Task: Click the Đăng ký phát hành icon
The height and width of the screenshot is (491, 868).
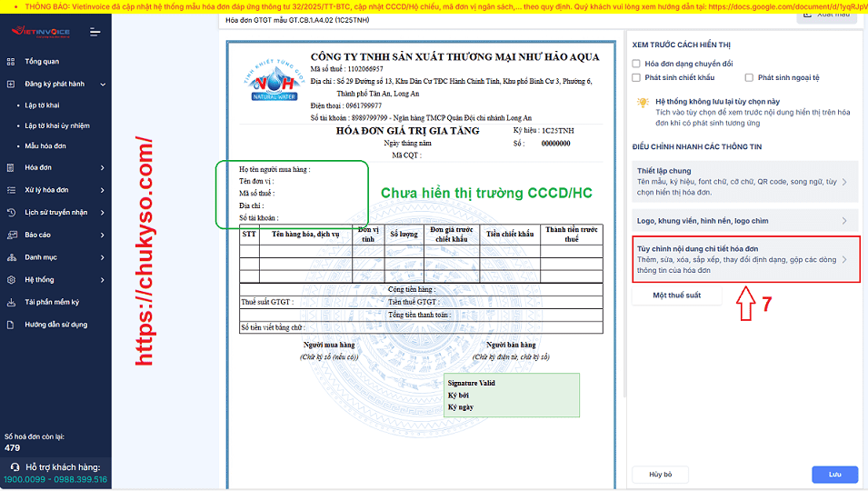Action: point(11,85)
